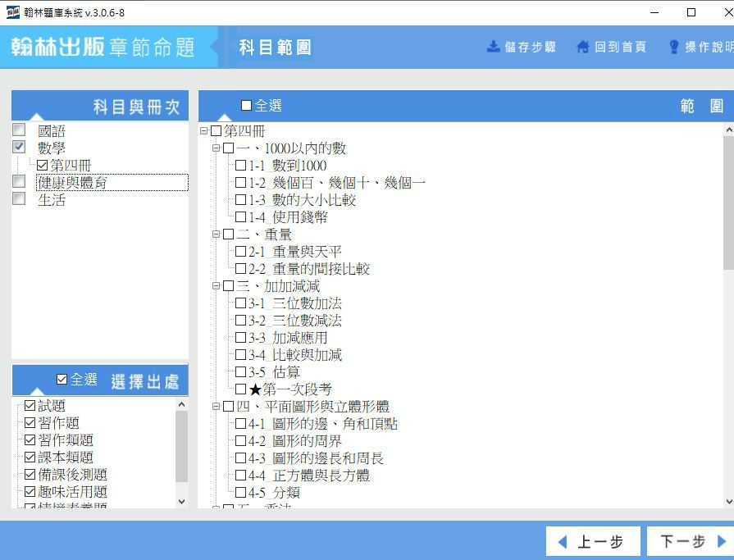This screenshot has height=560, width=734.
Task: Collapse chapter 二、重量
Action: (216, 234)
